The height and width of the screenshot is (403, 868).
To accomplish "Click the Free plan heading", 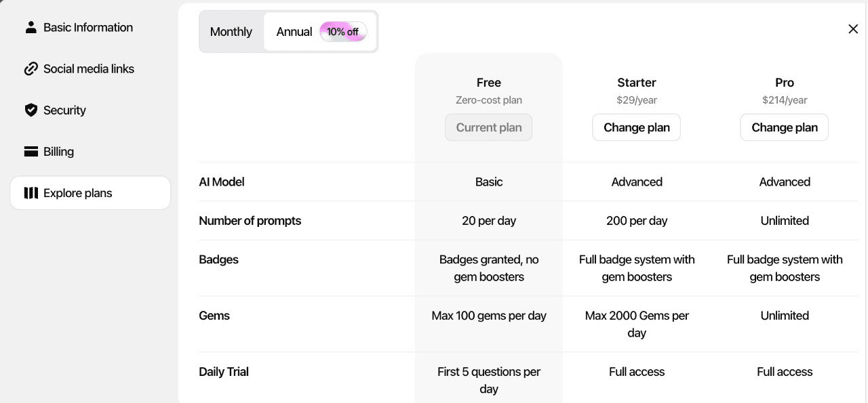I will 488,83.
